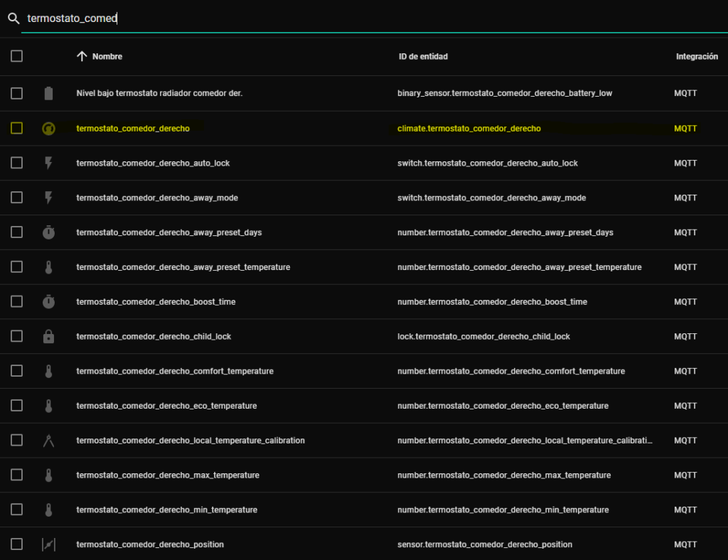Open the termostato_comedor_derecho_min_temperature row

(166, 510)
